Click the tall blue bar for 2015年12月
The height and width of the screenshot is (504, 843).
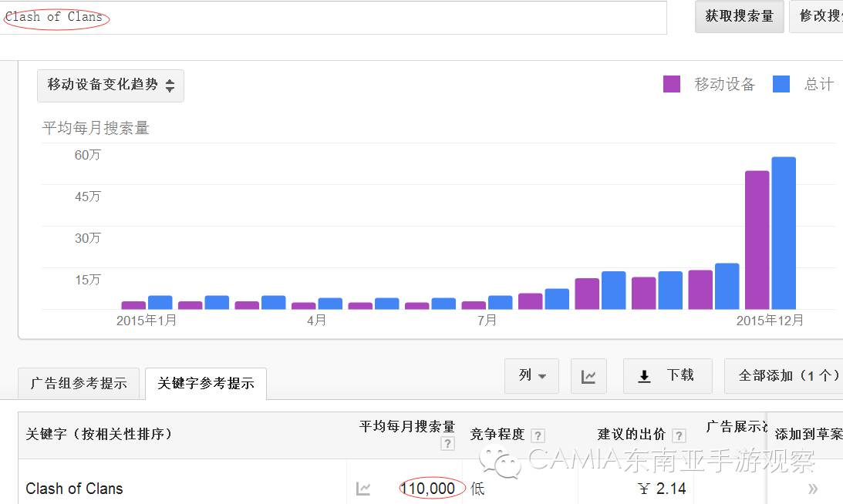[784, 234]
